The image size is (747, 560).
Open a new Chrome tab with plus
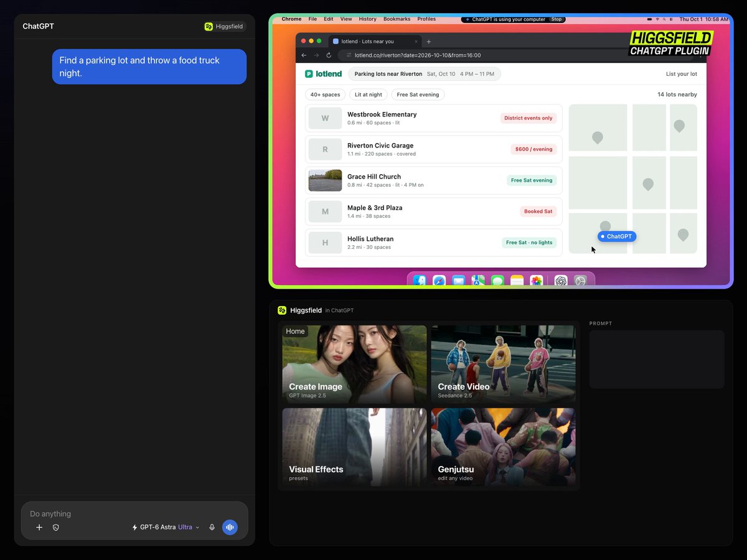click(x=429, y=41)
